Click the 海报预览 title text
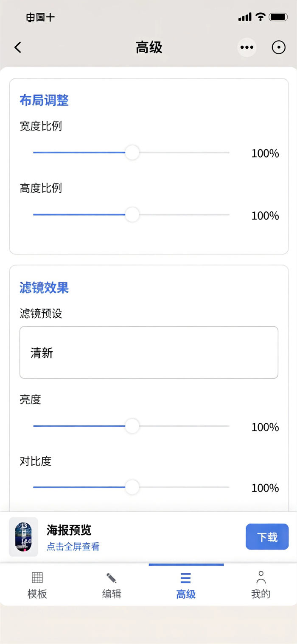The height and width of the screenshot is (644, 297). coord(69,530)
